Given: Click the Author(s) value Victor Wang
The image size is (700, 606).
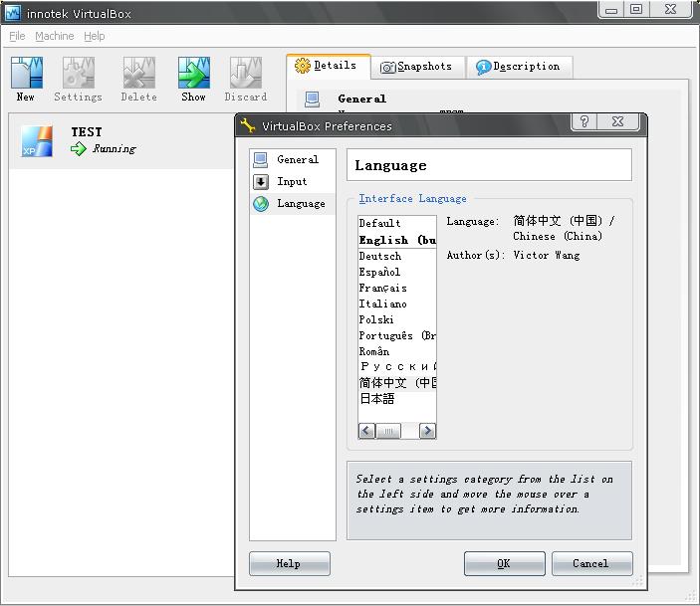Looking at the screenshot, I should pyautogui.click(x=547, y=256).
